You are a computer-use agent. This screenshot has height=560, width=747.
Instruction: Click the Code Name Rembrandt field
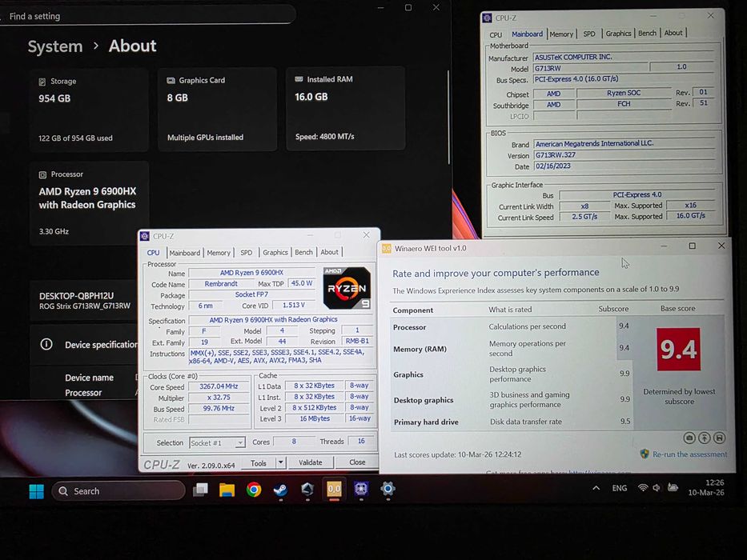click(x=220, y=283)
